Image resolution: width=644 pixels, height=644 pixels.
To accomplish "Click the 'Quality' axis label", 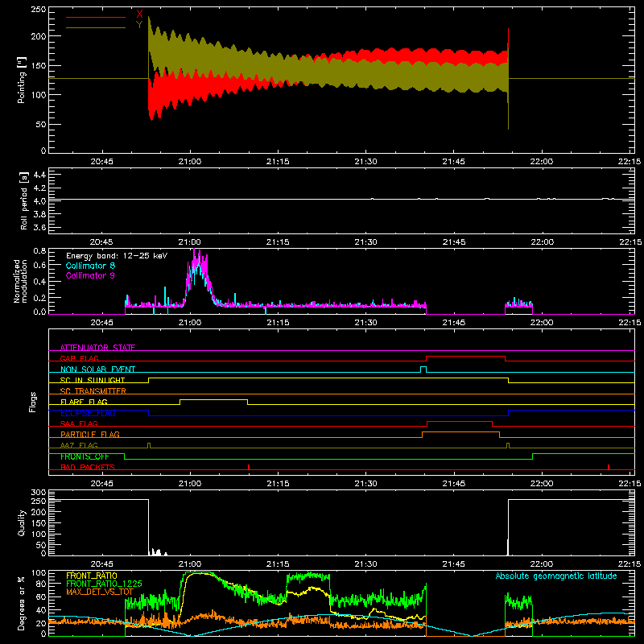I will 22,522.
